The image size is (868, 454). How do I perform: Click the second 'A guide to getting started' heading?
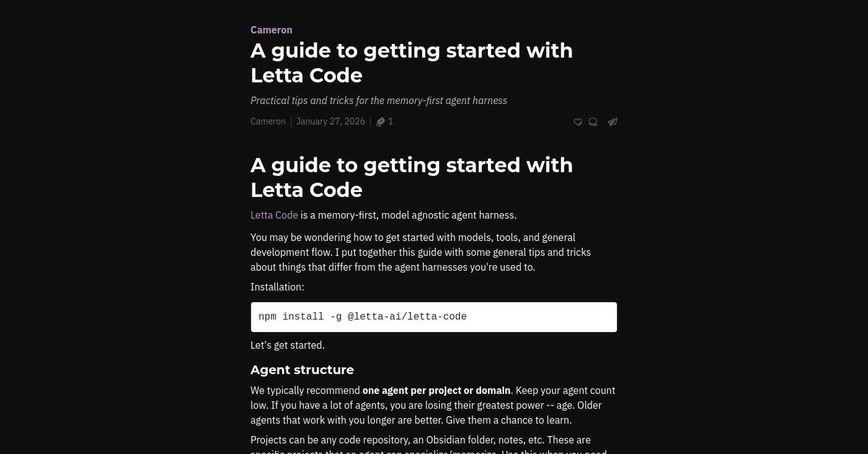point(412,177)
